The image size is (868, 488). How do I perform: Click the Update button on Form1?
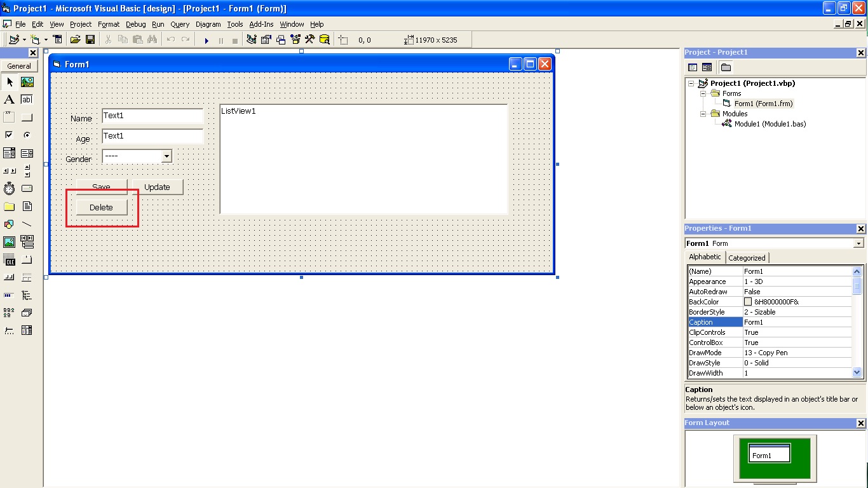click(x=157, y=187)
